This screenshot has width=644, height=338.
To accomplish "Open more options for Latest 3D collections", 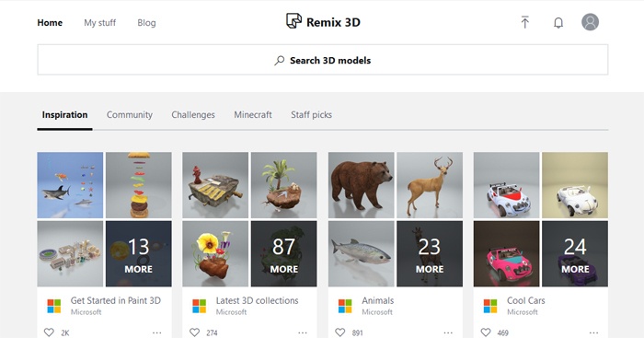I will point(303,332).
